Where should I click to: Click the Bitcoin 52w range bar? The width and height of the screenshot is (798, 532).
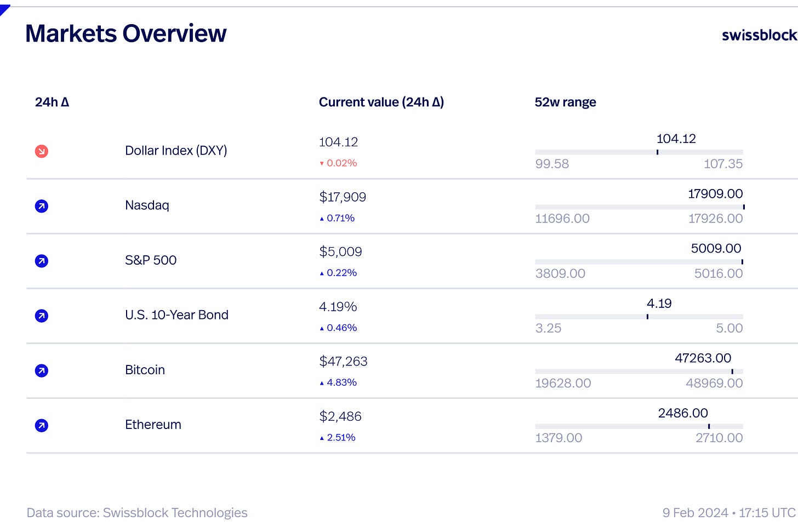tap(639, 371)
